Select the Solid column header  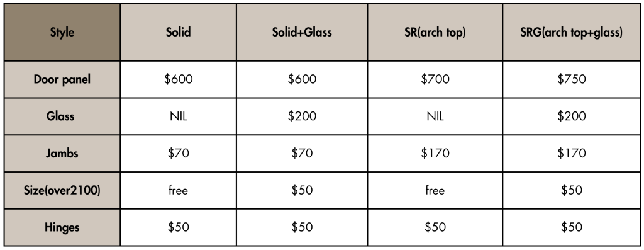point(178,32)
